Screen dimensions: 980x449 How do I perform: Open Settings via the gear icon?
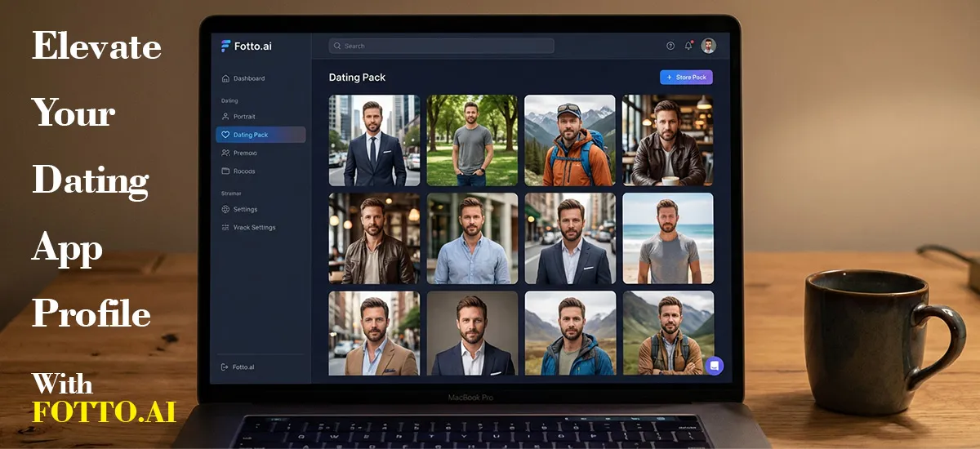click(x=225, y=209)
